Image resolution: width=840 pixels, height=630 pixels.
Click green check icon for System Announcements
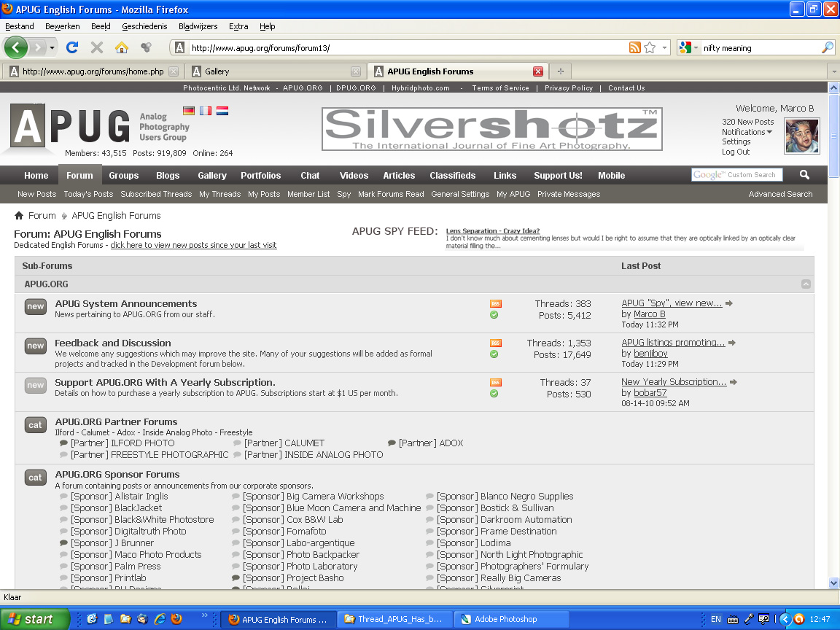tap(494, 315)
